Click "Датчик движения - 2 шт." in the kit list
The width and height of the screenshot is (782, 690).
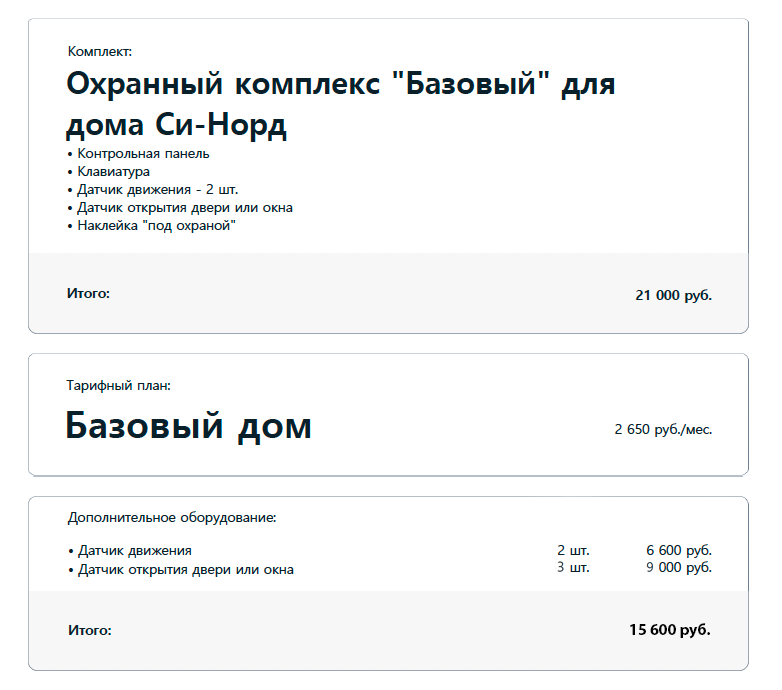pyautogui.click(x=157, y=190)
